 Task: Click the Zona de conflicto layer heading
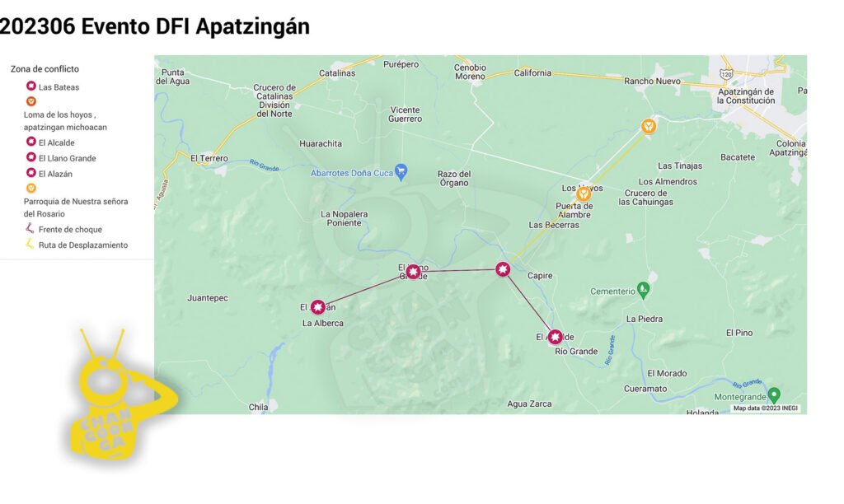[x=45, y=69]
